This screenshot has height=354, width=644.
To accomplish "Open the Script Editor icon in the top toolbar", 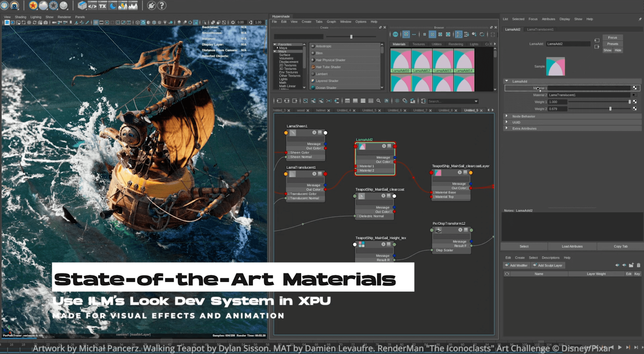I will [x=92, y=6].
